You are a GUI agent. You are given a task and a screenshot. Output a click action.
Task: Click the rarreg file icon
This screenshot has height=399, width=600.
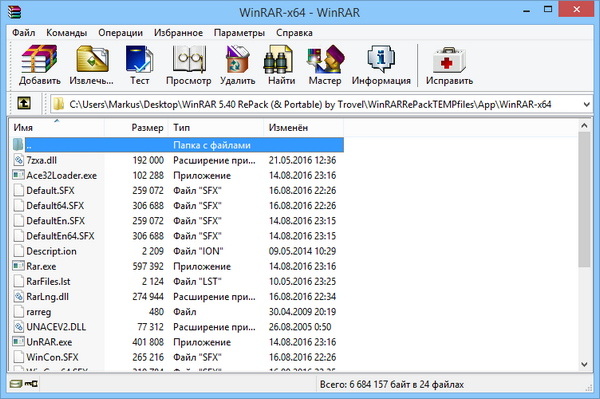coord(18,311)
